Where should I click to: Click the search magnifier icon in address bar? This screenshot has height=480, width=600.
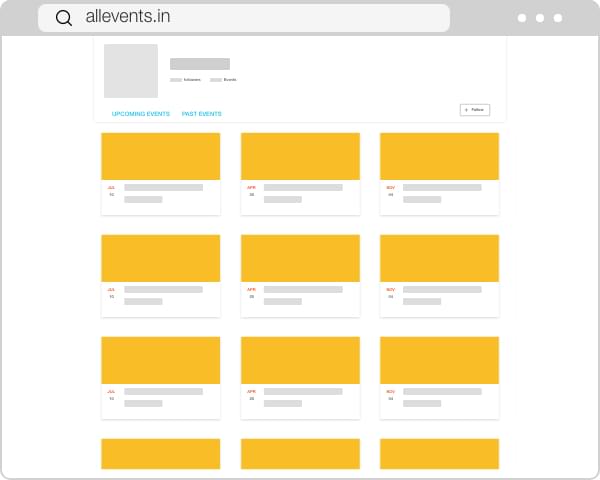click(x=64, y=18)
